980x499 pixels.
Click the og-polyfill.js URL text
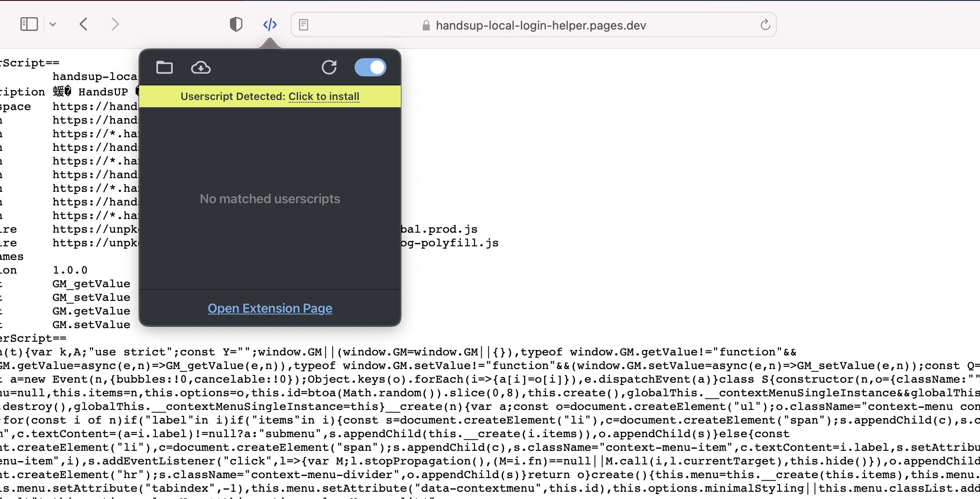pos(449,243)
